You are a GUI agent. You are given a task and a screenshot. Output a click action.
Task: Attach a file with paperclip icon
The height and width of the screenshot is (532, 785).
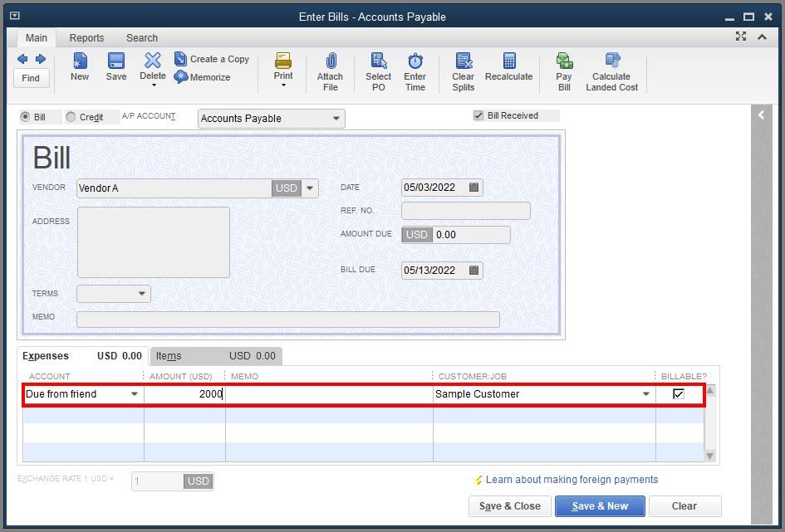331,61
